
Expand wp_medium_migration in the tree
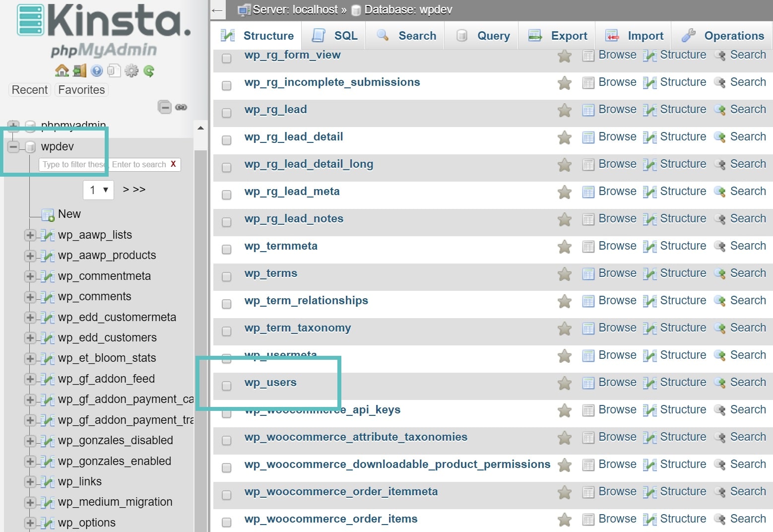click(30, 502)
